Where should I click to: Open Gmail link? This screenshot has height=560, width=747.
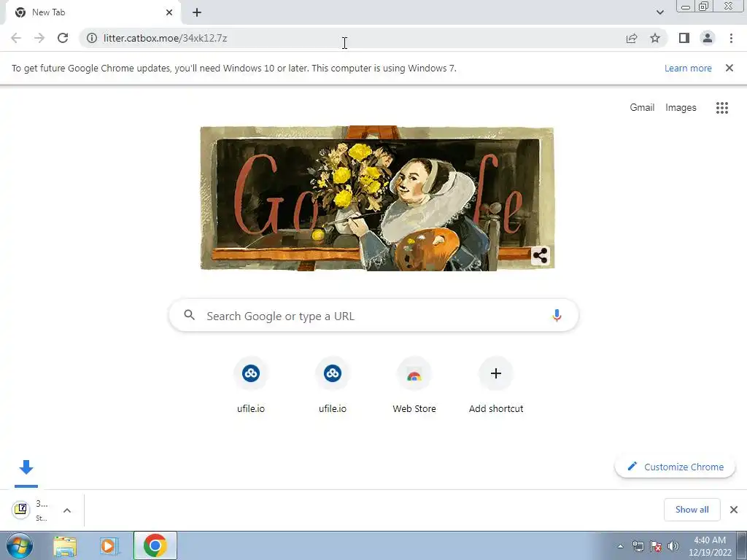[x=642, y=108]
